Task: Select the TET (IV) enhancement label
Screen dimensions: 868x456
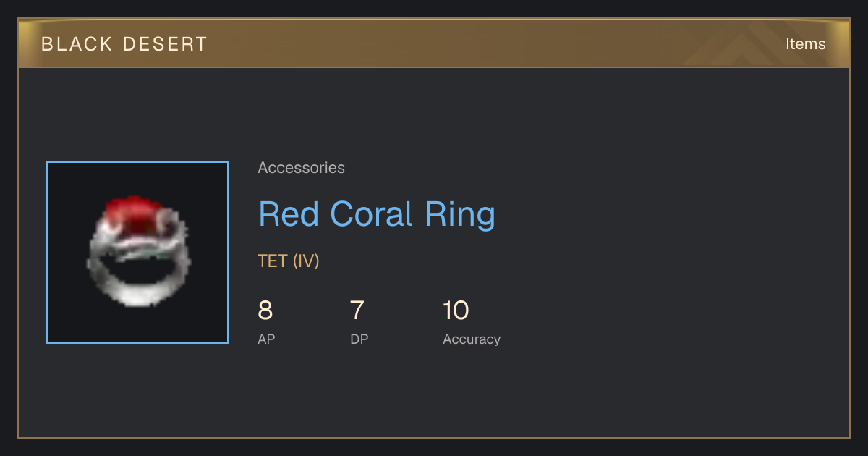Action: (x=289, y=261)
